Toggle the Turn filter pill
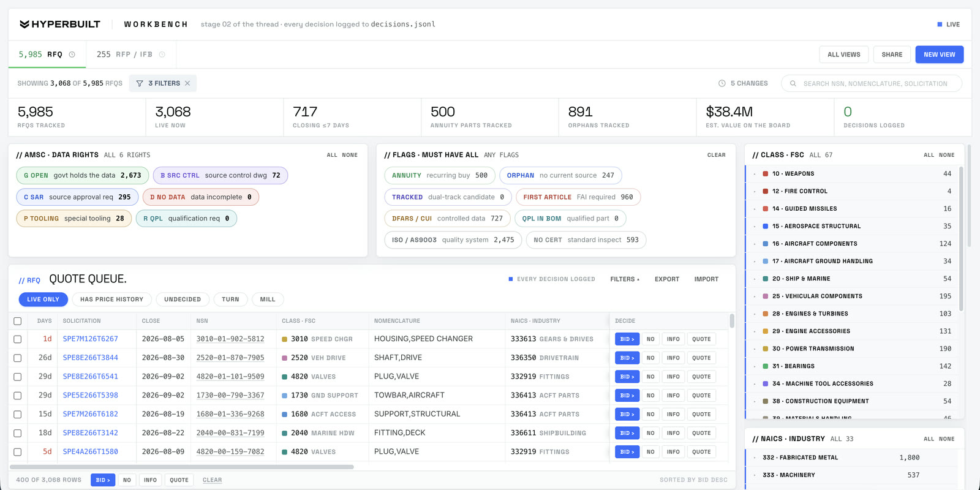 click(x=230, y=300)
